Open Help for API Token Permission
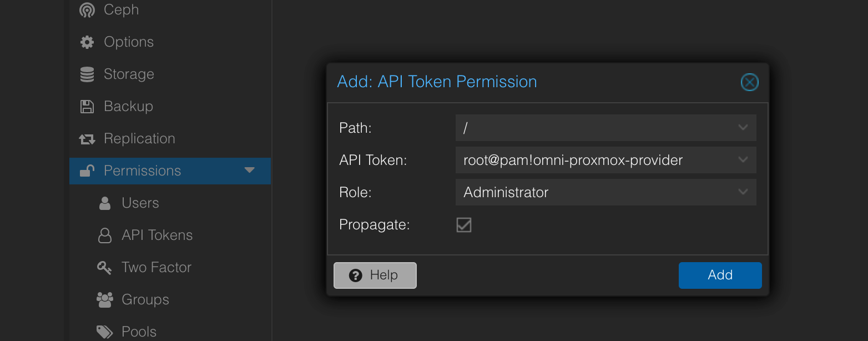This screenshot has height=341, width=868. coord(375,275)
